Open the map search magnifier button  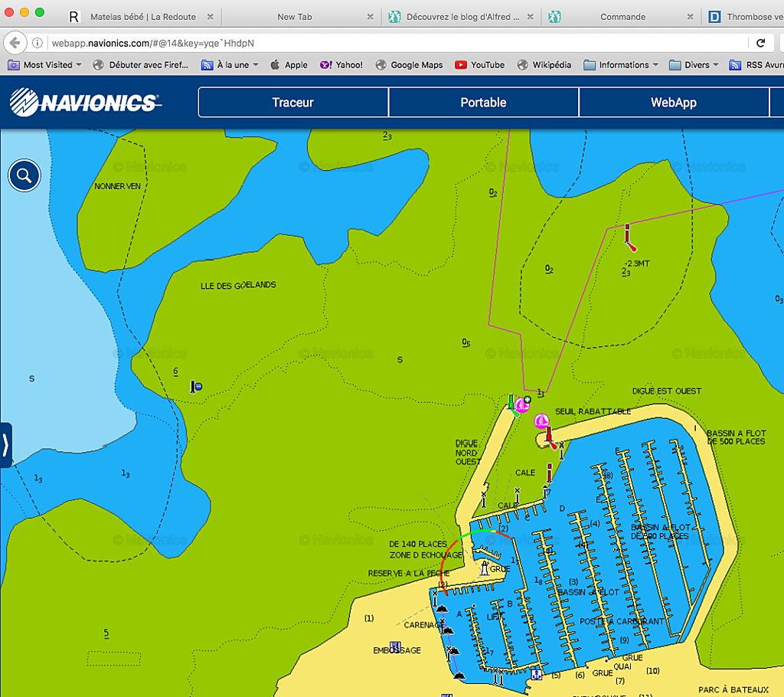click(24, 175)
